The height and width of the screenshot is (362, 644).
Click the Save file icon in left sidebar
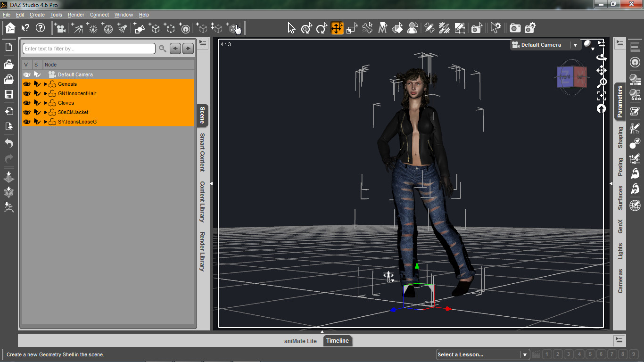pos(8,94)
